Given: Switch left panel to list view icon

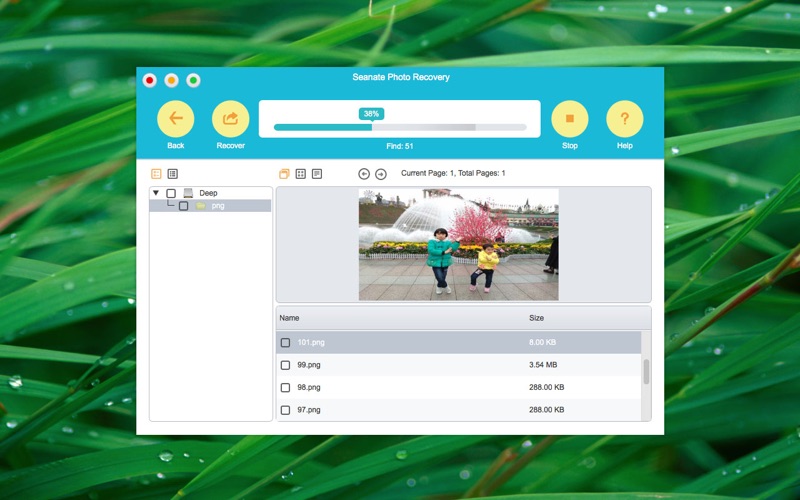Looking at the screenshot, I should (173, 174).
